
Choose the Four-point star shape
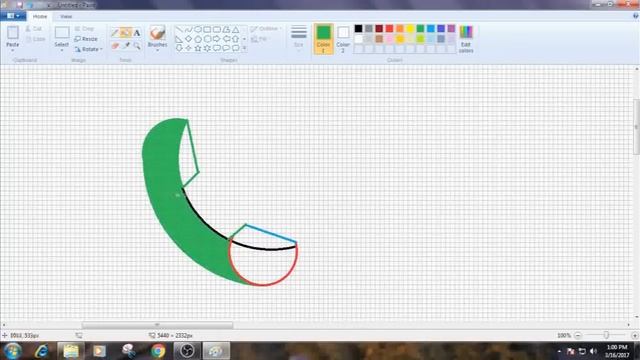(x=188, y=48)
